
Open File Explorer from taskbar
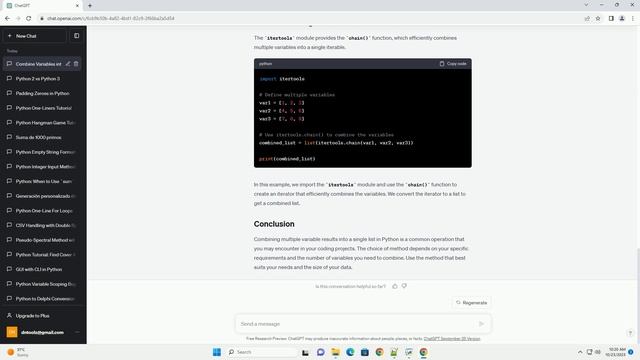335,352
